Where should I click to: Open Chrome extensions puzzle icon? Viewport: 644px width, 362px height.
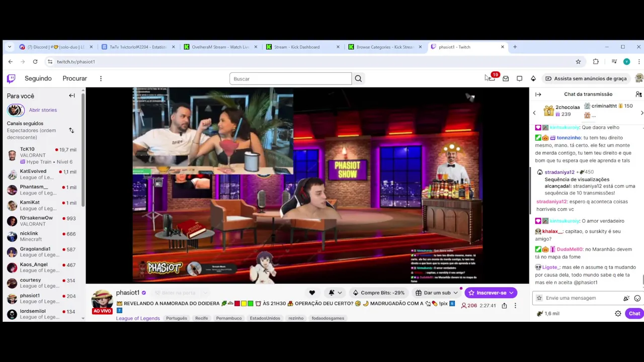tap(596, 61)
